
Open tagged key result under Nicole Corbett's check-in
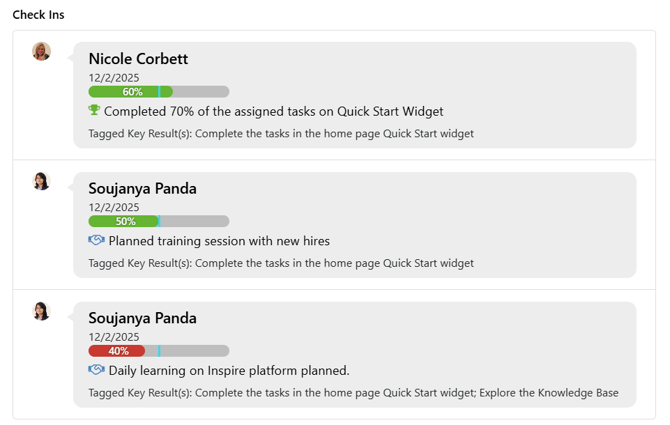coord(281,133)
